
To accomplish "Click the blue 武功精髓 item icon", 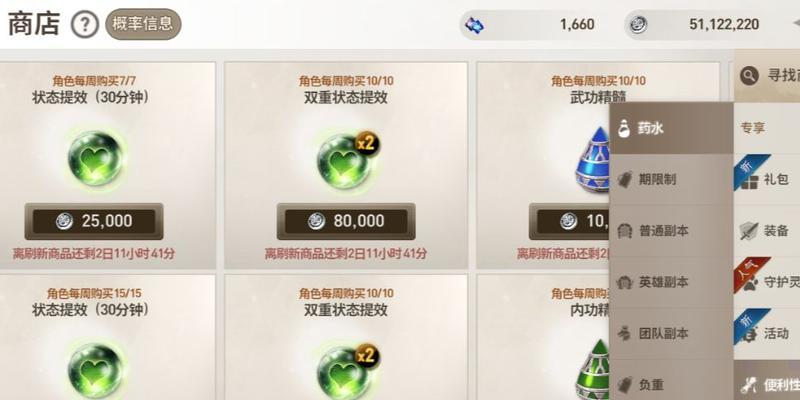I will 593,159.
